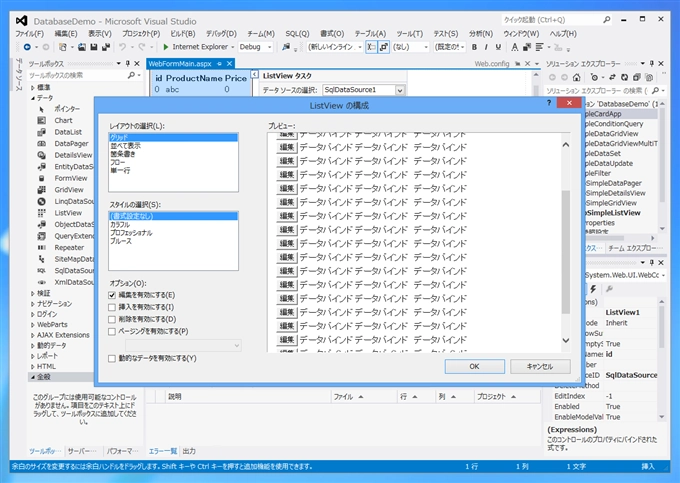680x483 pixels.
Task: Switch to the エラー一覧 tab
Action: 163,451
